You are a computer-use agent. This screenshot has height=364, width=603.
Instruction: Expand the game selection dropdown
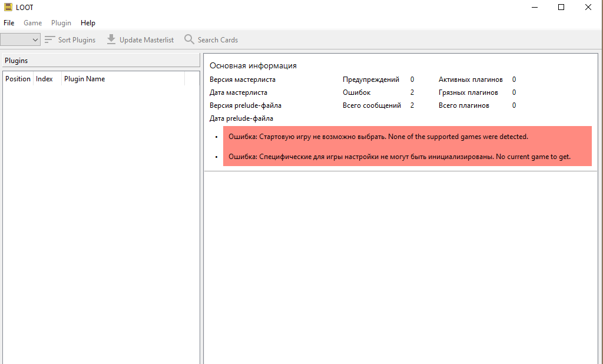(x=20, y=39)
